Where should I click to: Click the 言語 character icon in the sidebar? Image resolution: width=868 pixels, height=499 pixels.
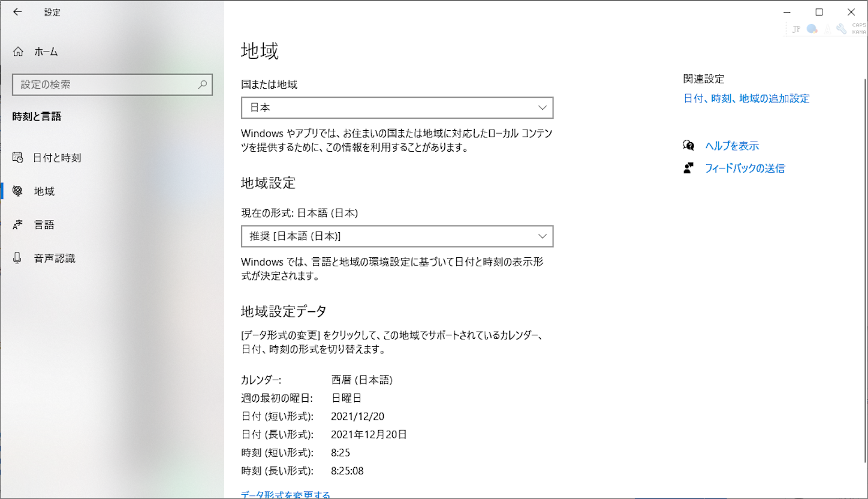(18, 224)
